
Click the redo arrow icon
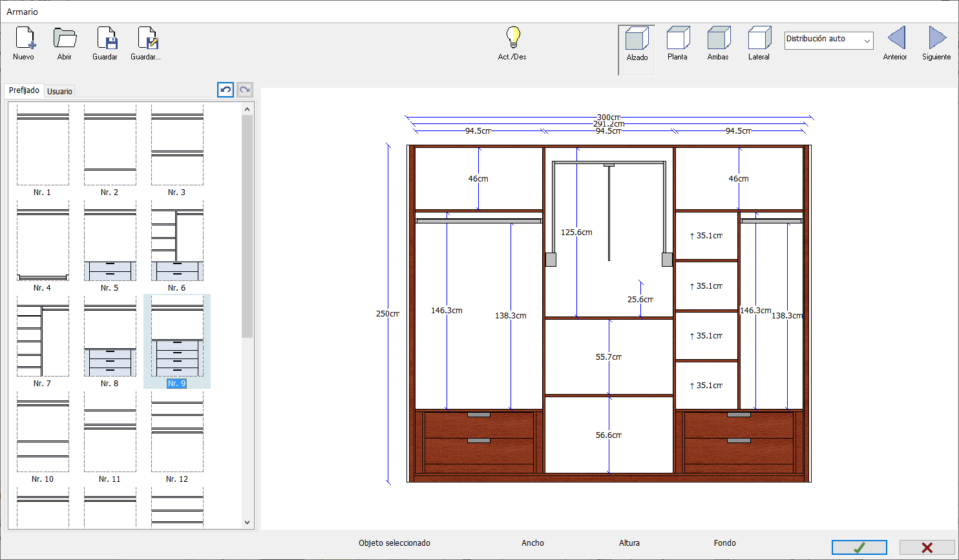pyautogui.click(x=245, y=90)
